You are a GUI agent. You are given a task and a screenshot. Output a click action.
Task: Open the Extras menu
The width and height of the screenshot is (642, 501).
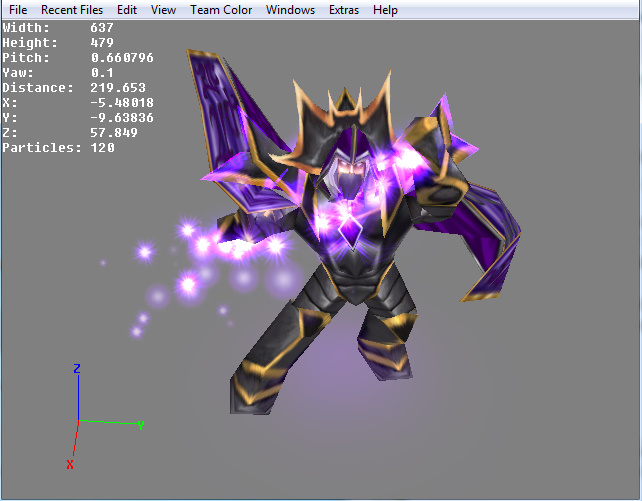click(x=344, y=9)
